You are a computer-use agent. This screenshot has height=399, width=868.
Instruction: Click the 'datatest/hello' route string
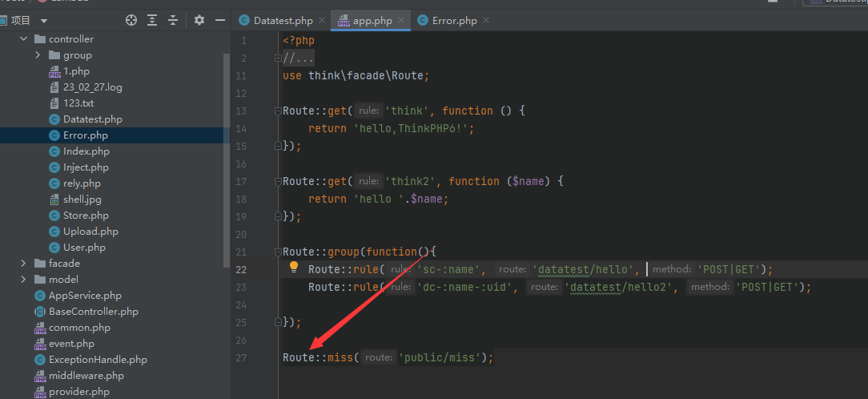pyautogui.click(x=585, y=269)
